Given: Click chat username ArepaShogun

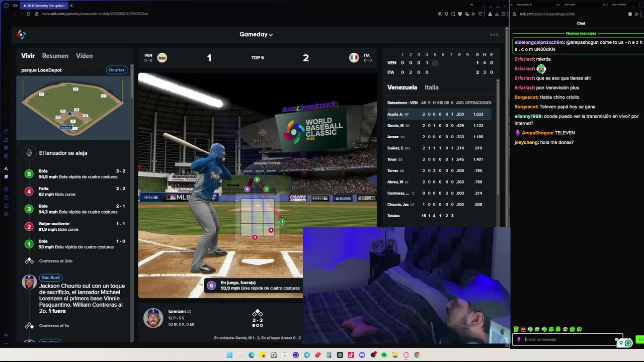Looking at the screenshot, I should [x=537, y=133].
